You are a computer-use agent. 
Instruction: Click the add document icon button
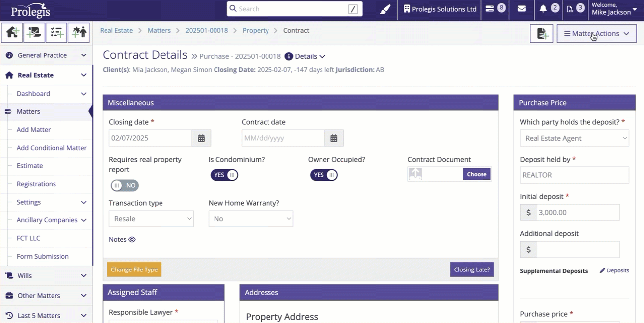(x=541, y=34)
